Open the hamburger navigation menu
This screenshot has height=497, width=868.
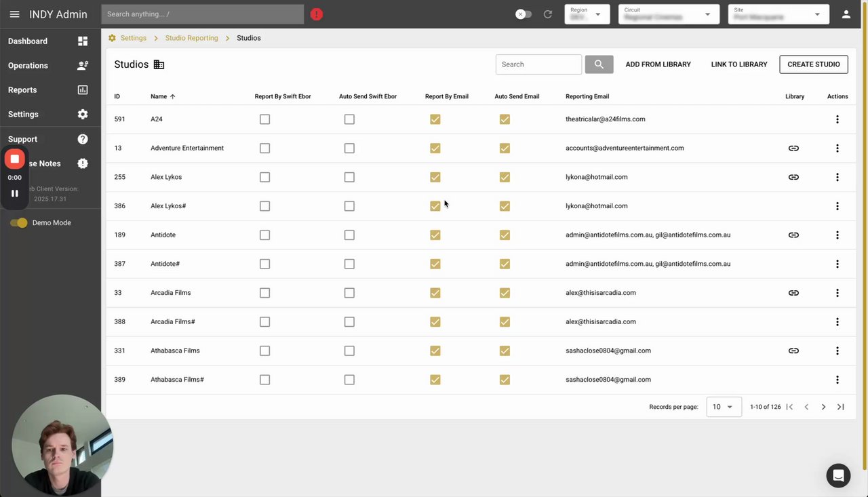point(14,14)
